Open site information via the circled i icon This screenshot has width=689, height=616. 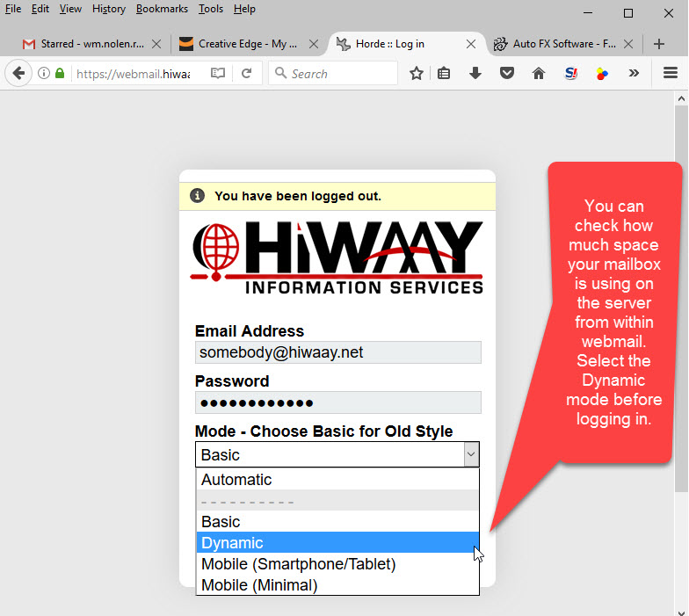[44, 73]
